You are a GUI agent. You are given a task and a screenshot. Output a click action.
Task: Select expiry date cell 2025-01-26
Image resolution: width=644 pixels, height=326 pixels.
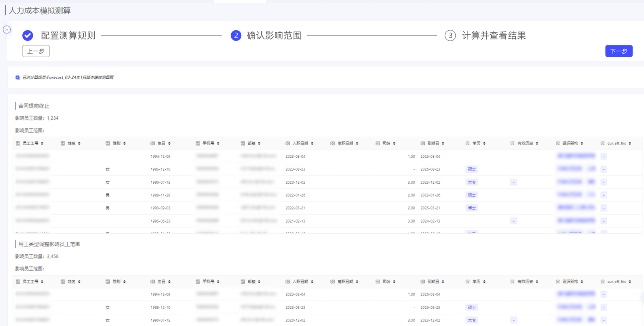[430, 195]
